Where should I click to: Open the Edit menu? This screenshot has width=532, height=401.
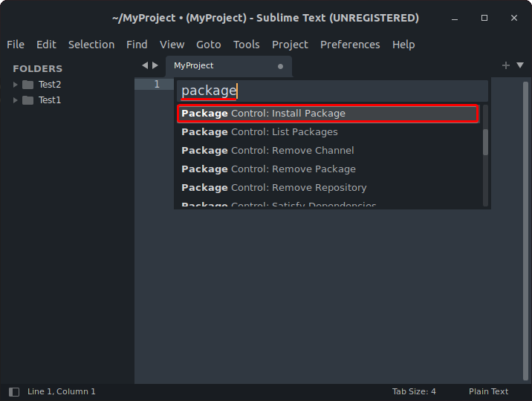point(47,45)
